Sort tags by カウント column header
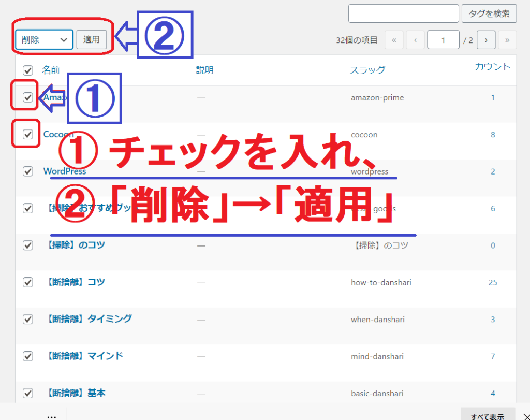Image resolution: width=530 pixels, height=420 pixels. coord(492,67)
